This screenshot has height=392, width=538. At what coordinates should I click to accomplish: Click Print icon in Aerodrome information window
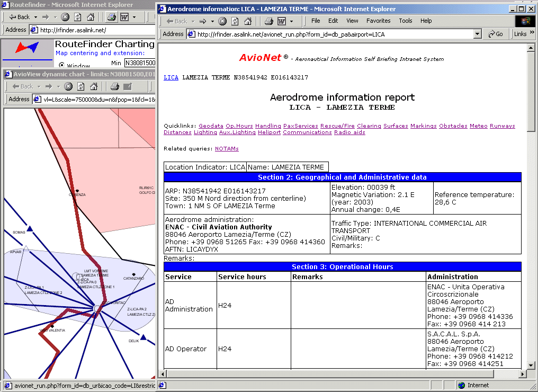tap(268, 21)
